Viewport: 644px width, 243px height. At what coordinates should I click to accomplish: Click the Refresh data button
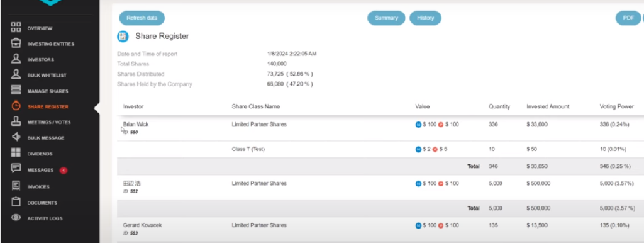pyautogui.click(x=142, y=18)
